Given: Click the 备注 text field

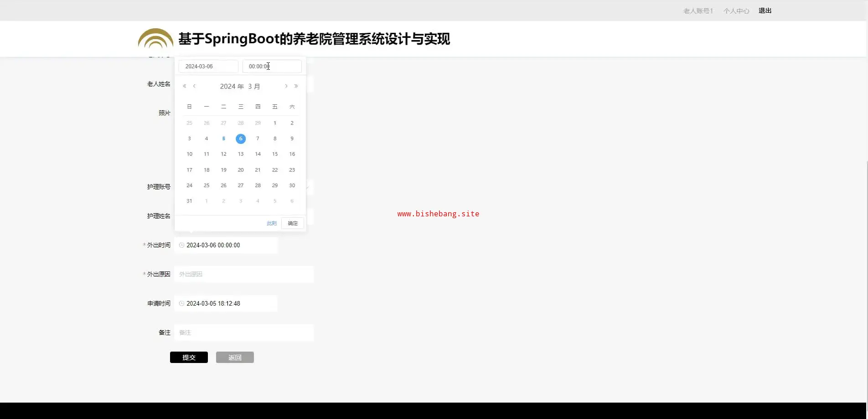Looking at the screenshot, I should [x=244, y=332].
